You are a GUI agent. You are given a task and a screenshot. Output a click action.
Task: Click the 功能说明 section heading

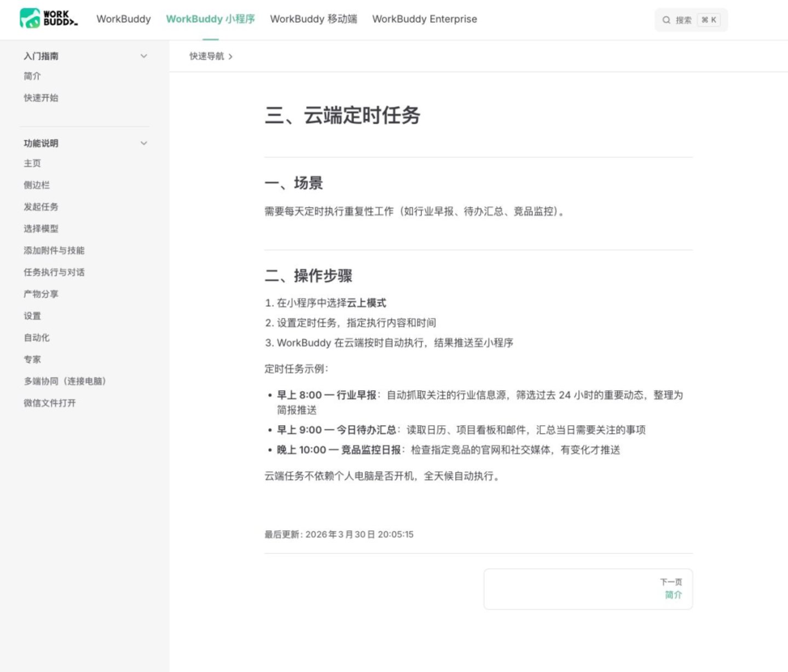pos(41,143)
